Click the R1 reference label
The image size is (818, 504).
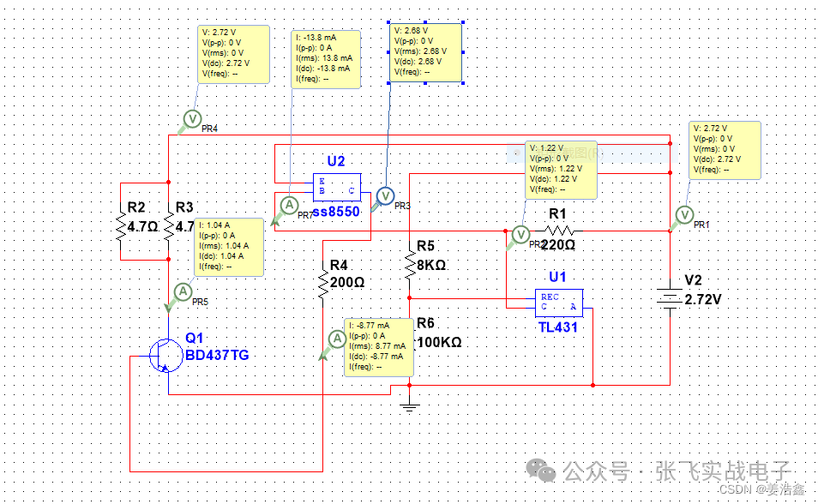[x=557, y=214]
